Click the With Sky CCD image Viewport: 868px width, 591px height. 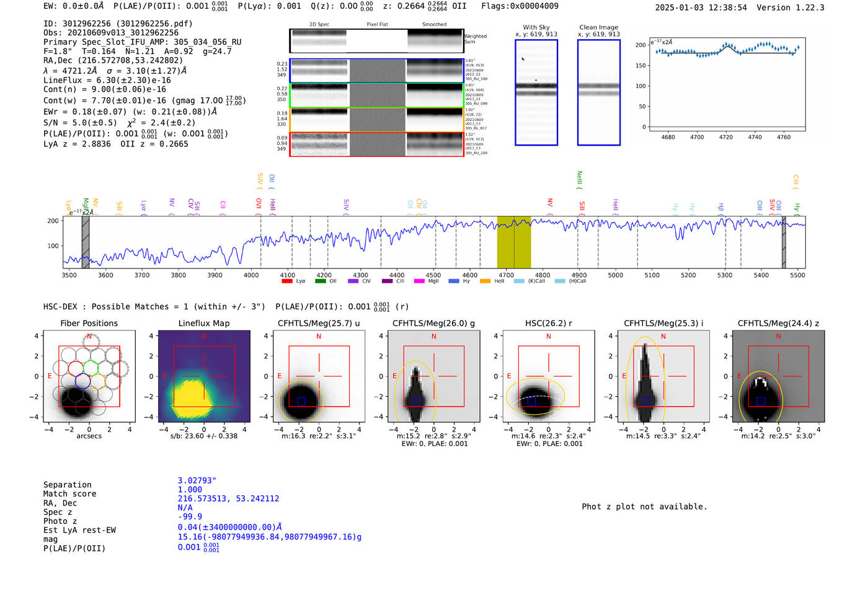coord(536,92)
